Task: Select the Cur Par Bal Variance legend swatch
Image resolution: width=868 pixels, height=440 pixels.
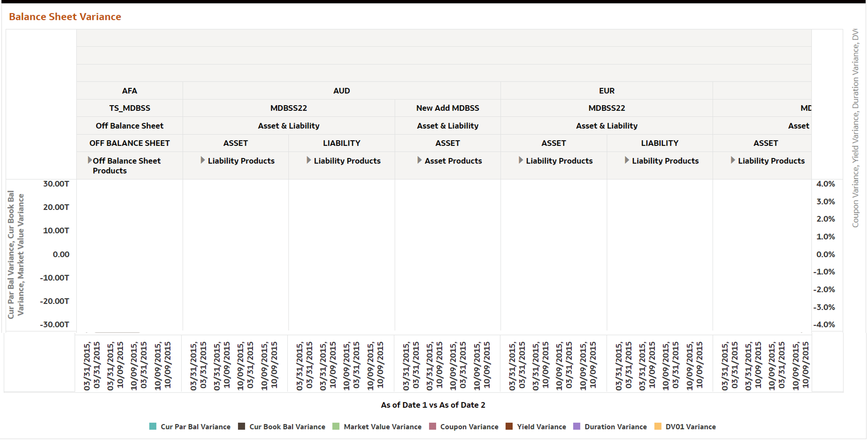Action: point(153,427)
